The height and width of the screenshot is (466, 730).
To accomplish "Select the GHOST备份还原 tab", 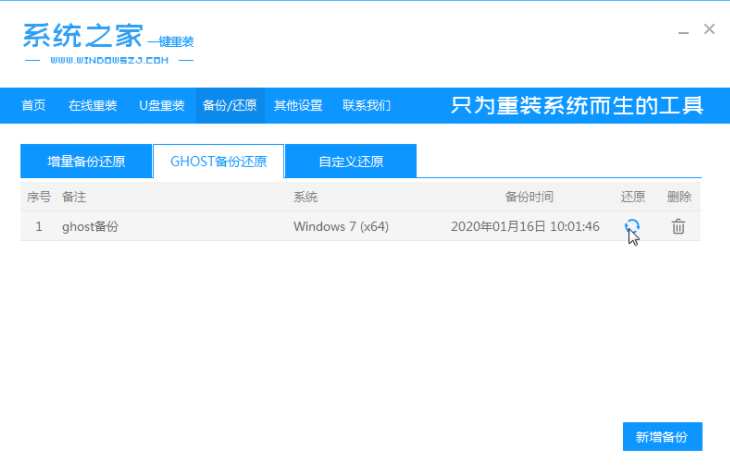I will [x=218, y=161].
